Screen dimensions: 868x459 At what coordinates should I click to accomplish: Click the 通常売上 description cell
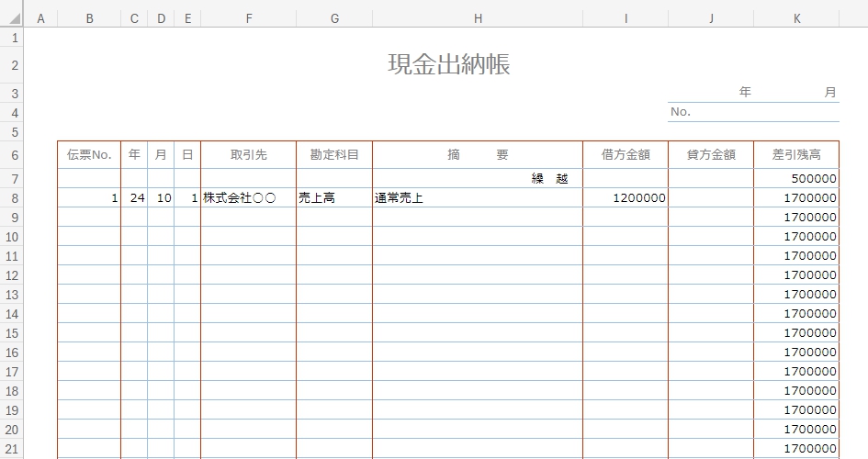pos(477,197)
